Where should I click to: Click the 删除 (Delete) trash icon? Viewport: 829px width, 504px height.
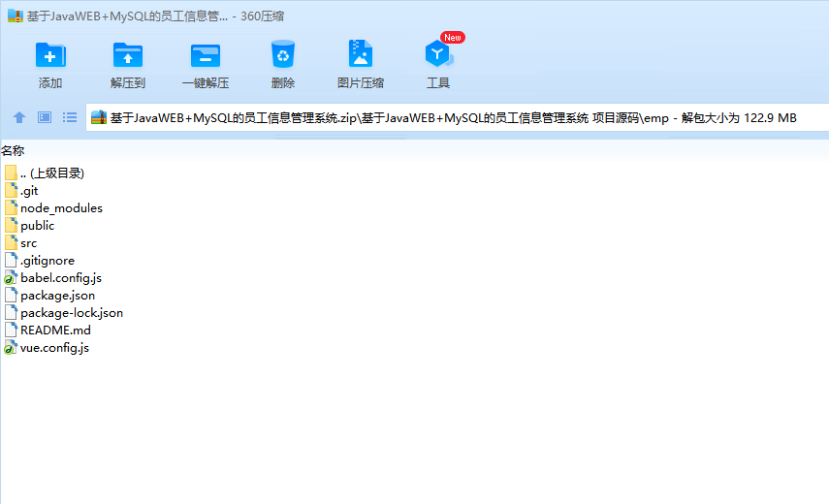point(283,54)
